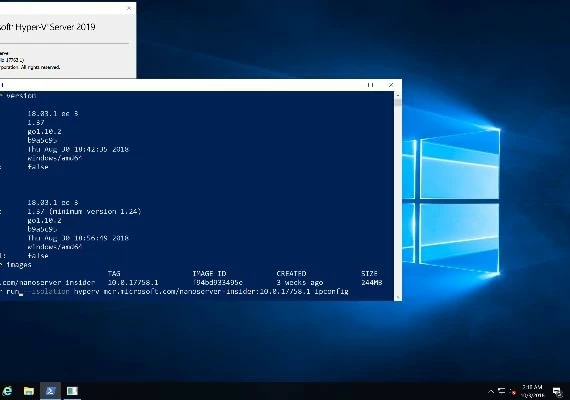Click the SIZE column header text
The image size is (570, 400).
[369, 273]
